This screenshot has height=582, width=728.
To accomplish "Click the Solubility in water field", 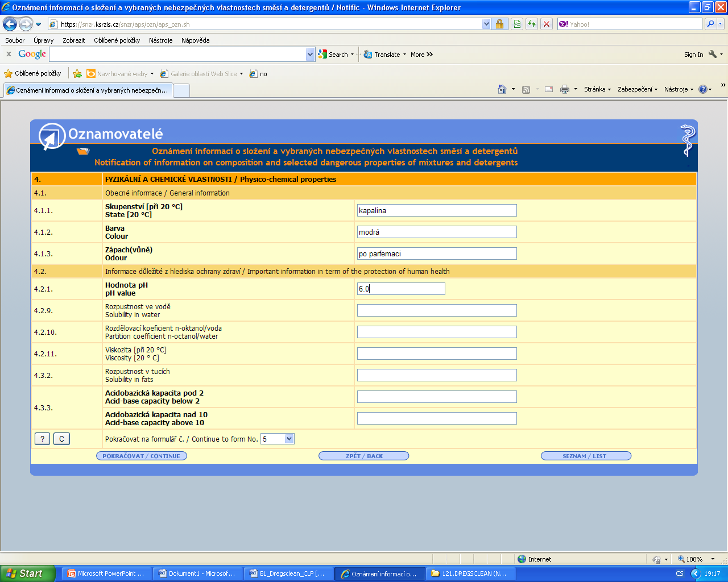I will pyautogui.click(x=437, y=310).
